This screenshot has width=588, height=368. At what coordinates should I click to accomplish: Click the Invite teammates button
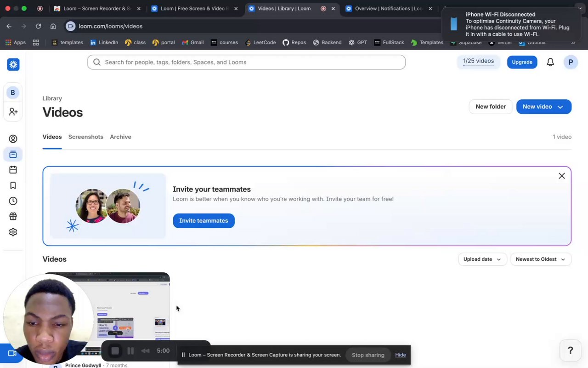click(204, 221)
